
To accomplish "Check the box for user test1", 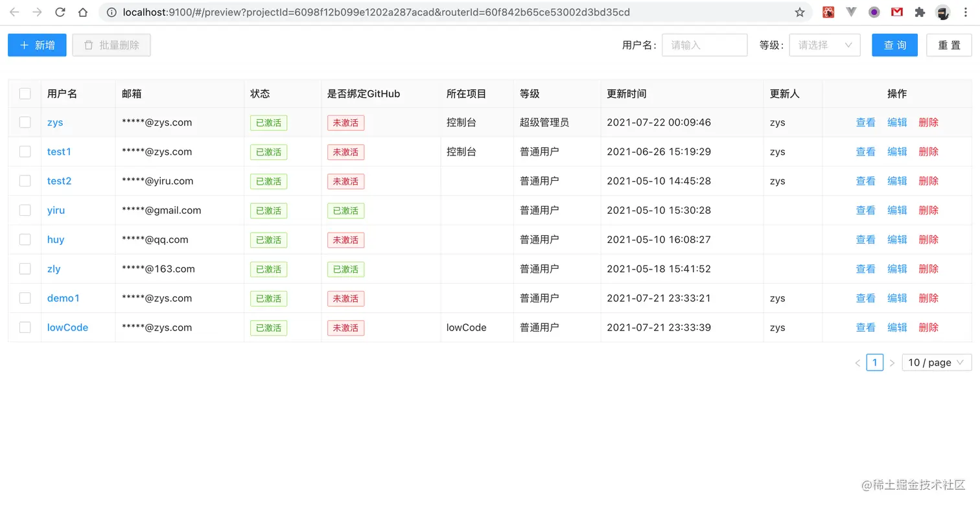I will pyautogui.click(x=25, y=152).
